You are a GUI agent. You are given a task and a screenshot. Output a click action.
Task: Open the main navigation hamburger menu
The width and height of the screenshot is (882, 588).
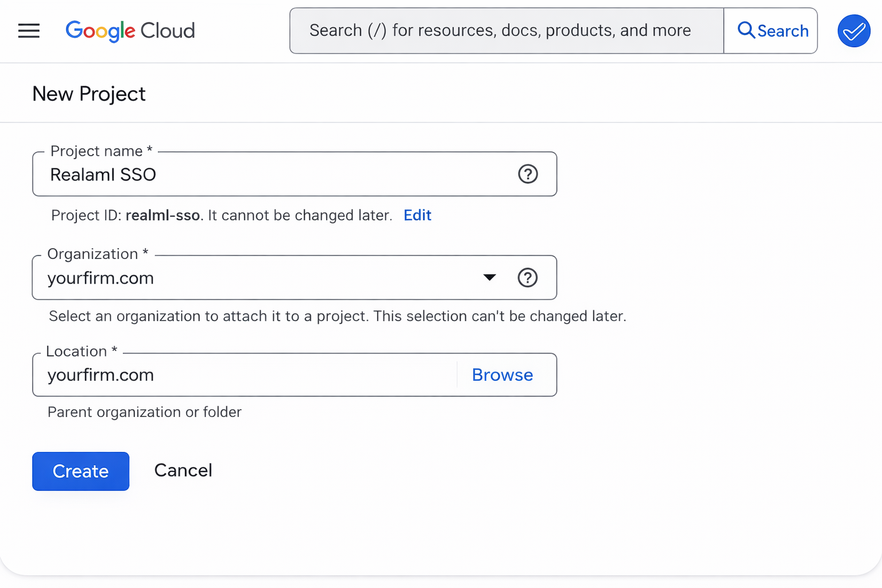pyautogui.click(x=29, y=30)
